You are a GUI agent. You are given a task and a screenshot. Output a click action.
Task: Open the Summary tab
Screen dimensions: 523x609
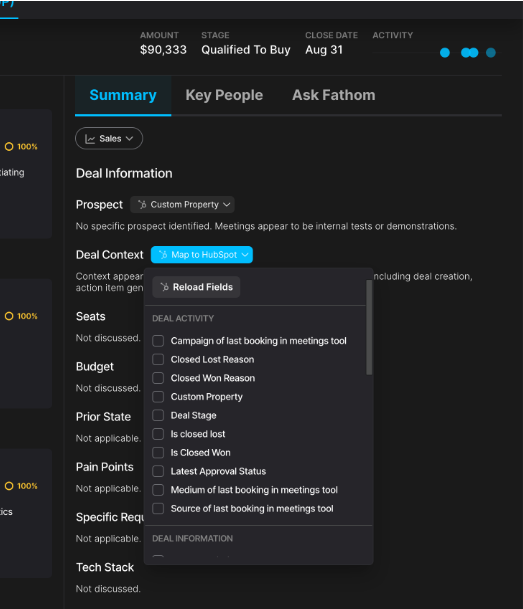point(123,95)
